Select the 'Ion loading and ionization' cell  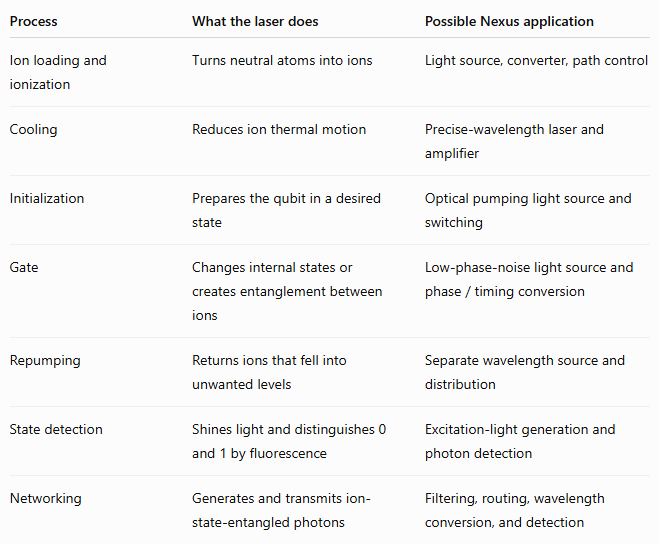[58, 72]
